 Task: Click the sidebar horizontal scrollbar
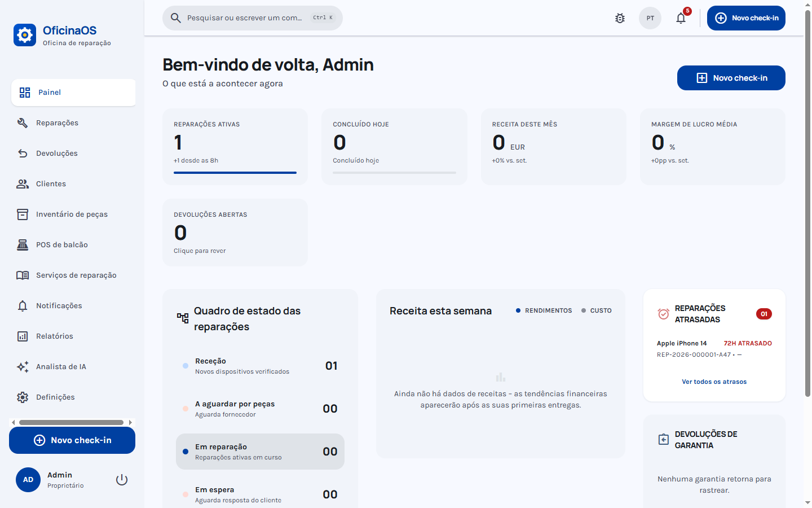72,422
